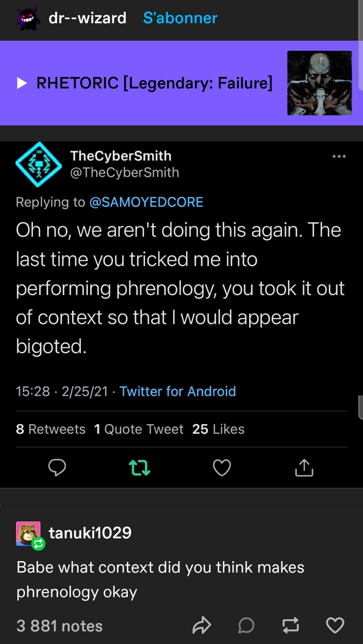Open the @SAMOYEDCORE mention link
This screenshot has height=644, width=363.
pos(147,202)
